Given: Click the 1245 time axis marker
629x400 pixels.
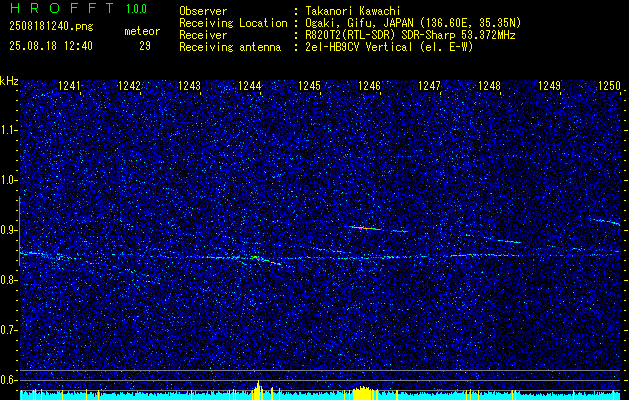Looking at the screenshot, I should coord(310,86).
